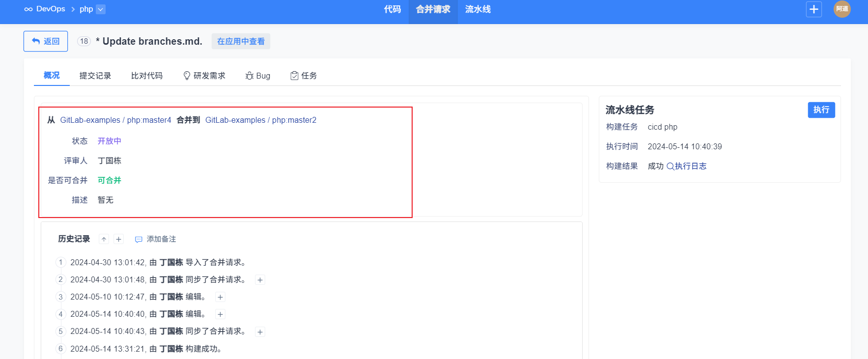Click 在应用中查看 button
The width and height of the screenshot is (868, 359).
pyautogui.click(x=241, y=41)
